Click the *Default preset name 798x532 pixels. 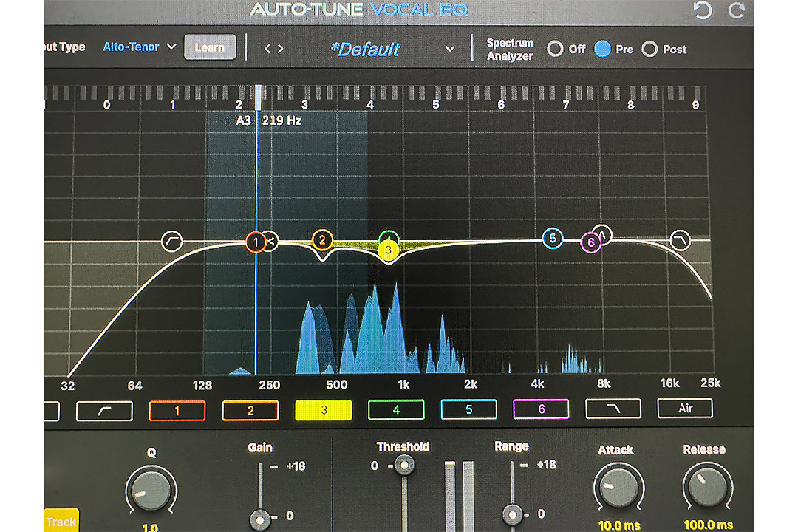click(366, 50)
